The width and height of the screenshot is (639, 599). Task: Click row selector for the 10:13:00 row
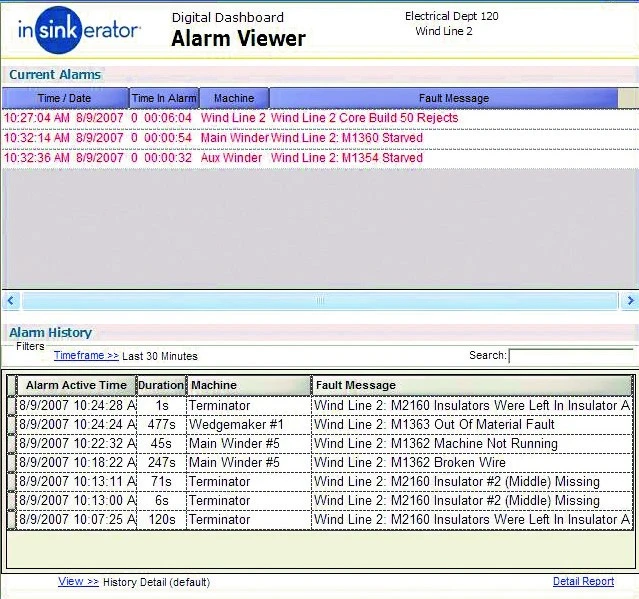point(12,501)
